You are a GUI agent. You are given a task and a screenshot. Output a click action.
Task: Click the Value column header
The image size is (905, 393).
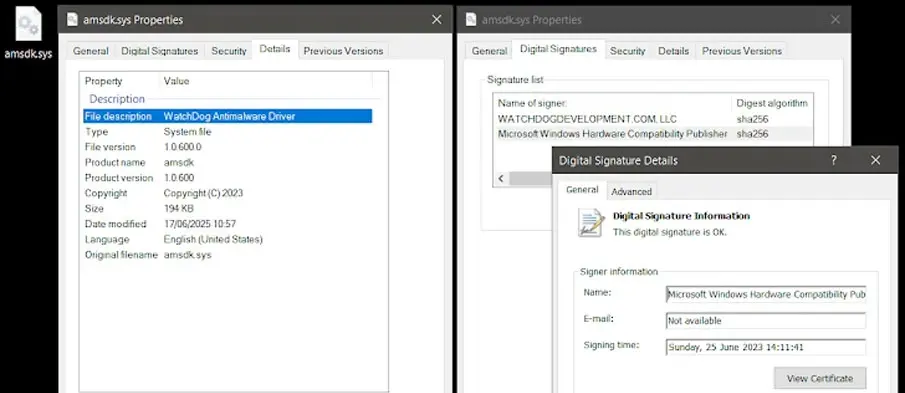pos(265,81)
